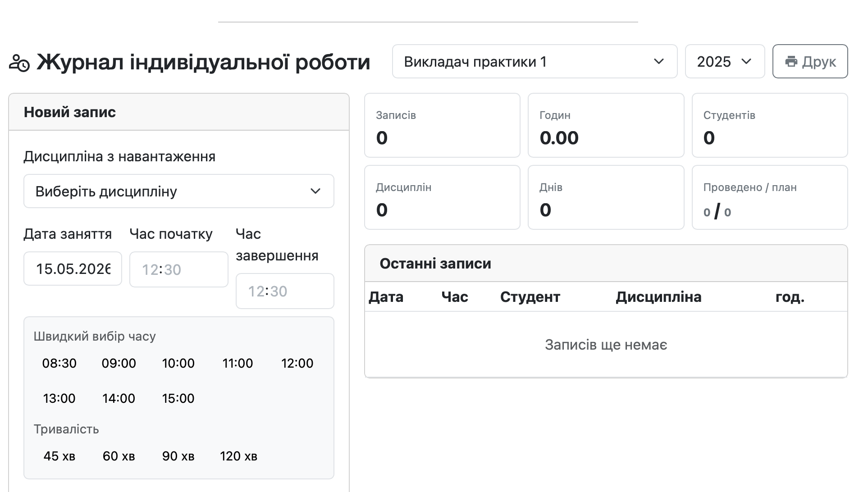Click the Годин statistics card

[606, 125]
